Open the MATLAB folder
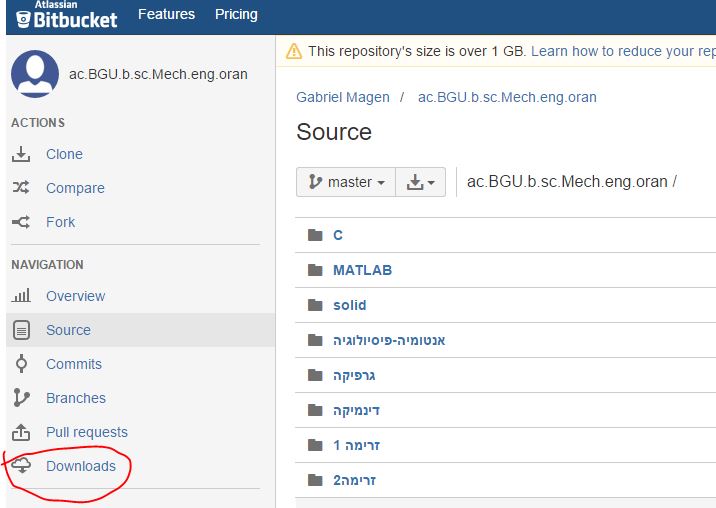Image resolution: width=716 pixels, height=508 pixels. (362, 270)
